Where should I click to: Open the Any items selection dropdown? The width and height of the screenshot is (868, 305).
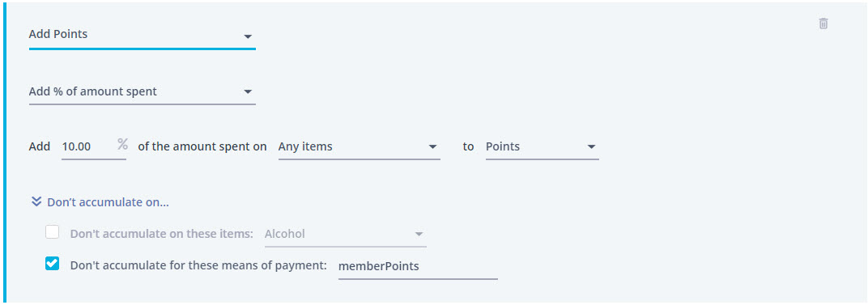point(360,147)
